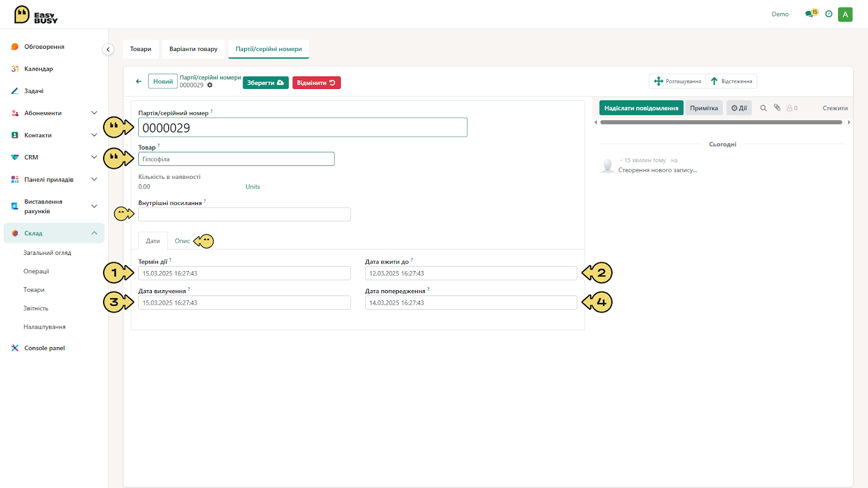Click the chatter horizontal scrollbar

tap(722, 123)
